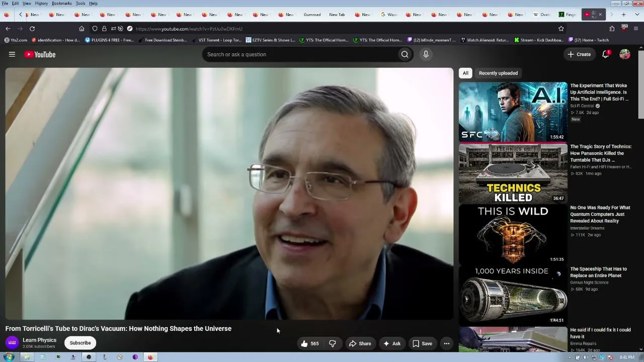Open 'The Spaceship That Has to Replace' title

point(598,272)
